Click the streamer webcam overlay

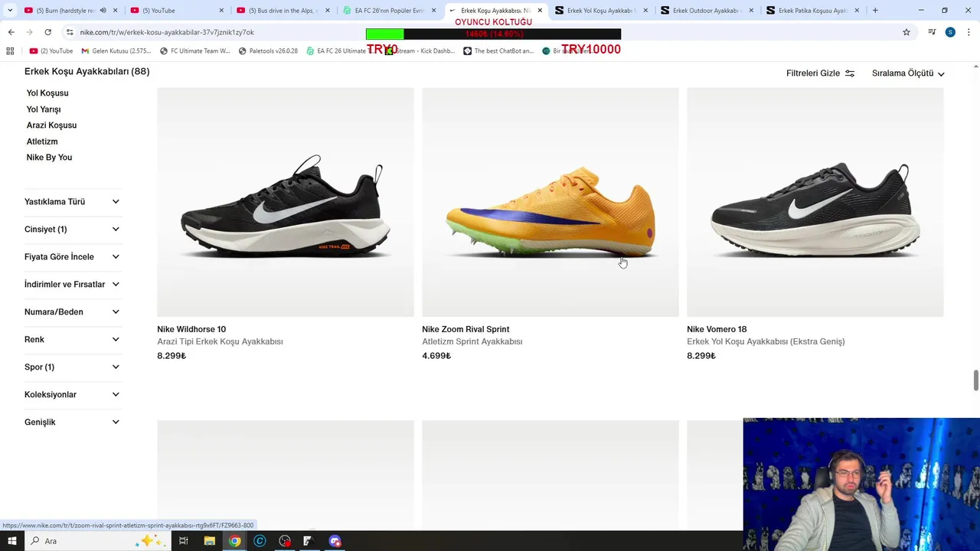861,484
